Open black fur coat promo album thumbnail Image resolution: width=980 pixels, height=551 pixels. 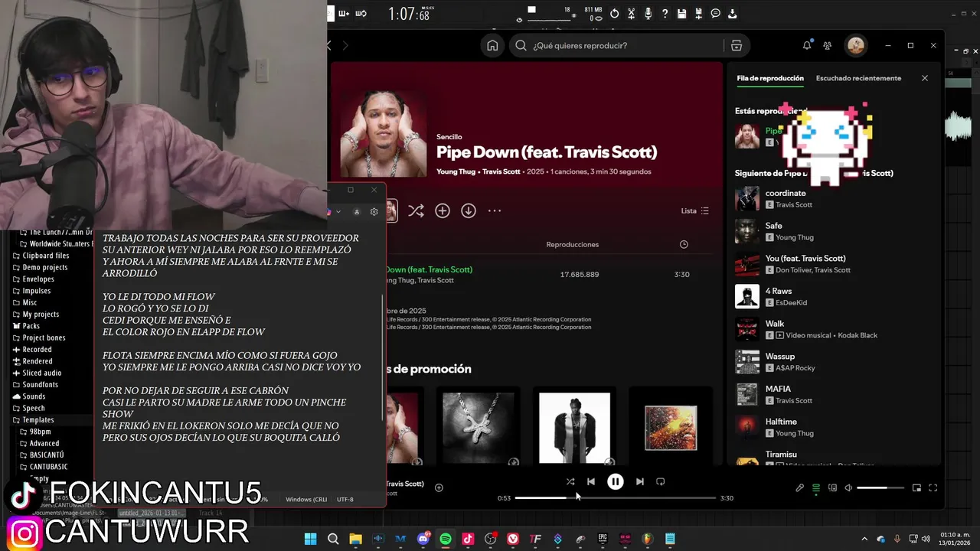574,429
